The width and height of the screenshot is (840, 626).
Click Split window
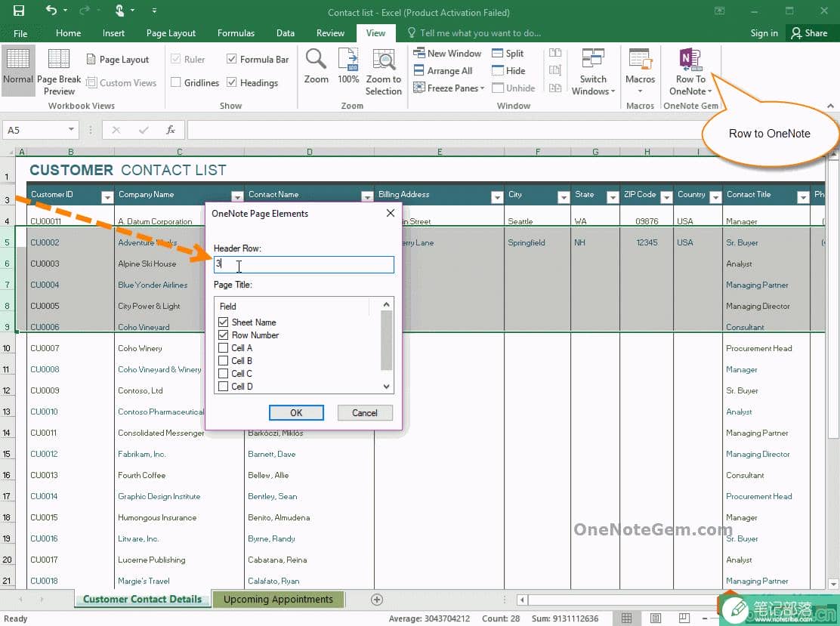(508, 53)
